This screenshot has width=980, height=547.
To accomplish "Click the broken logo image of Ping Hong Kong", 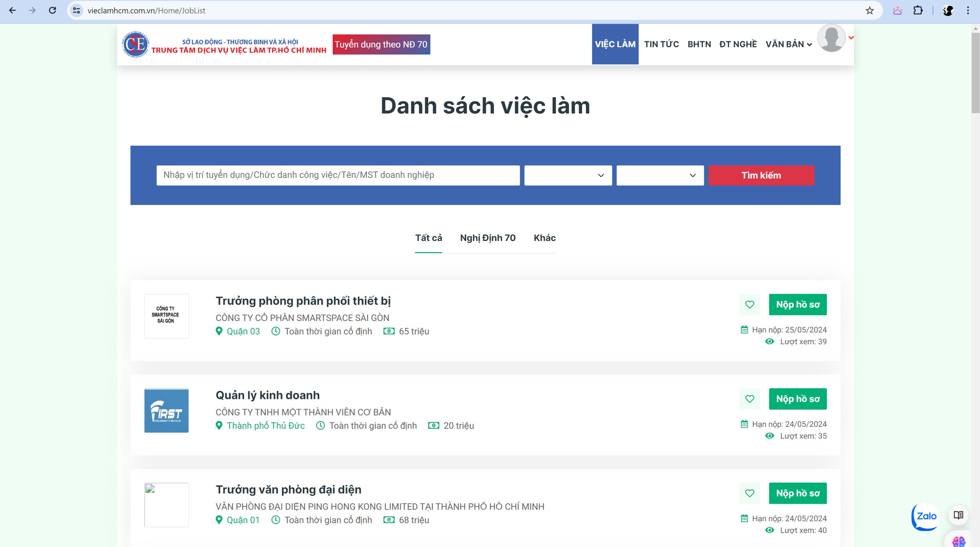I will [166, 505].
